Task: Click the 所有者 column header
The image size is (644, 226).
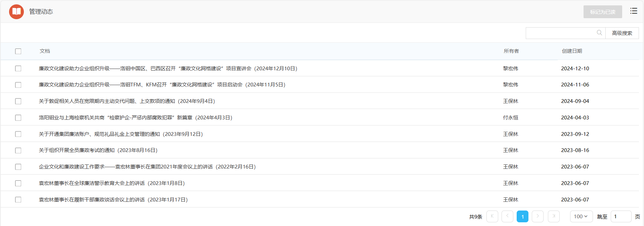Action: click(511, 51)
